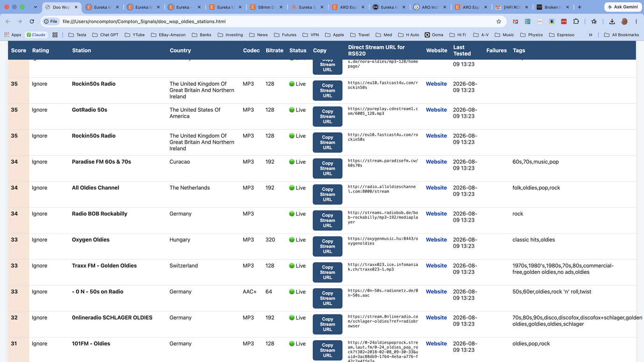The width and height of the screenshot is (644, 362).
Task: Expand the Espresso bookmarks folder
Action: point(561,35)
